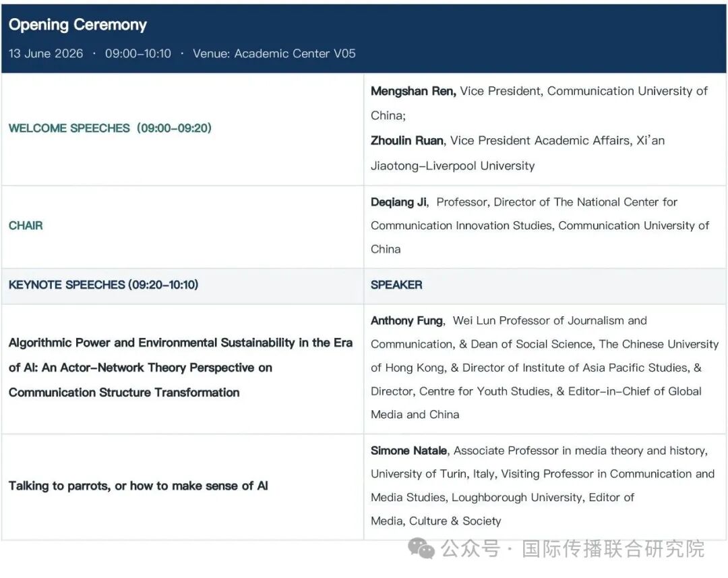Click the name Anthony Fung
Viewport: 728px width, 578px height.
coord(407,320)
